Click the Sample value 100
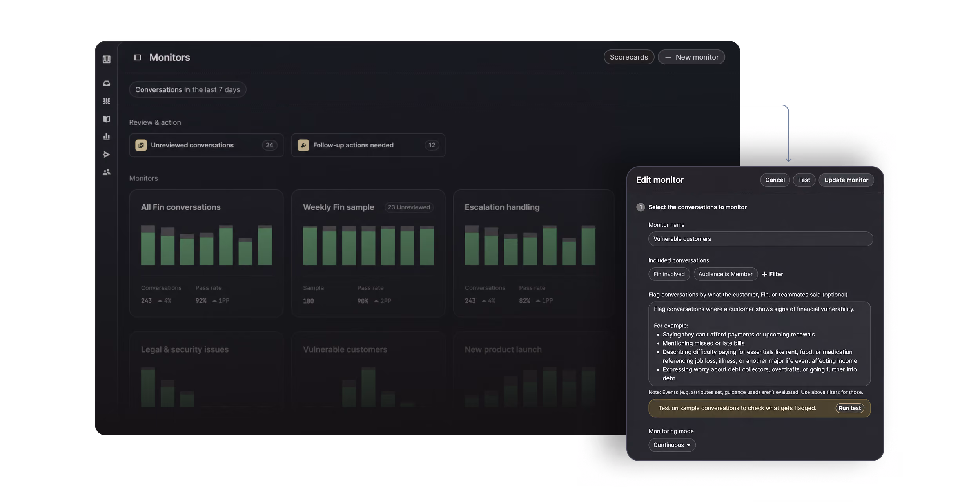980x502 pixels. pyautogui.click(x=309, y=301)
